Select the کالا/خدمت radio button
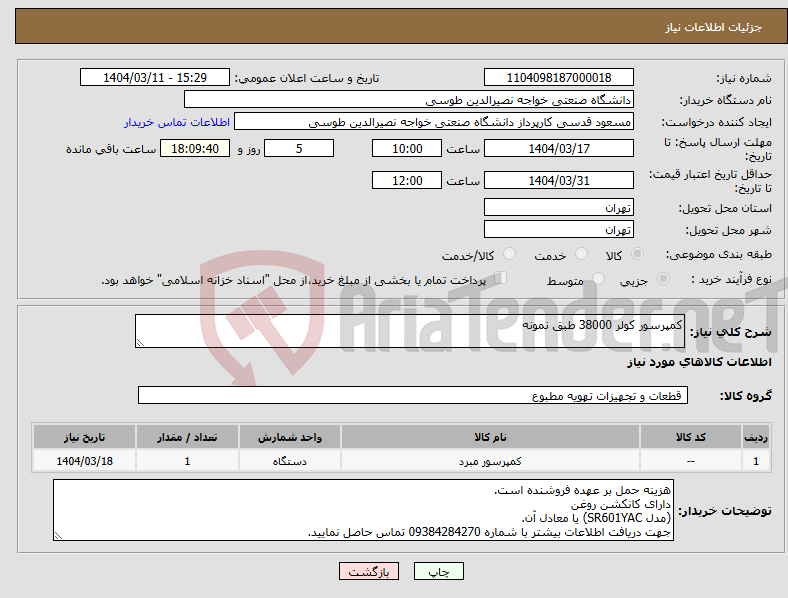Image resolution: width=788 pixels, height=598 pixels. pos(509,254)
